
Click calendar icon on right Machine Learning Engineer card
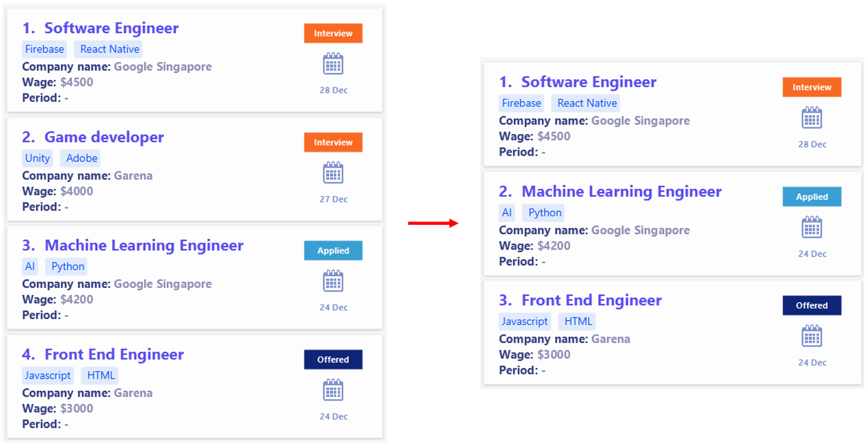(x=811, y=227)
